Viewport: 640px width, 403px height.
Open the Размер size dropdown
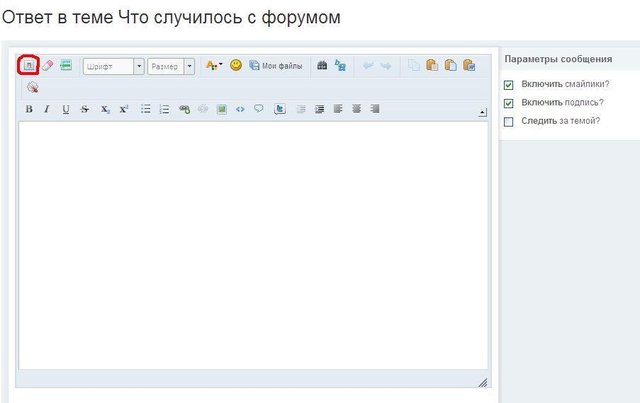[171, 66]
